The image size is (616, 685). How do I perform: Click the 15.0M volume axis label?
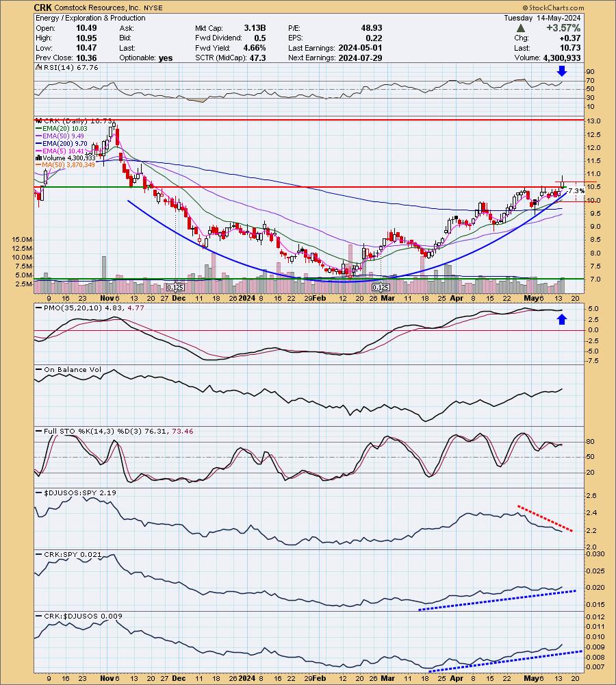(22, 239)
